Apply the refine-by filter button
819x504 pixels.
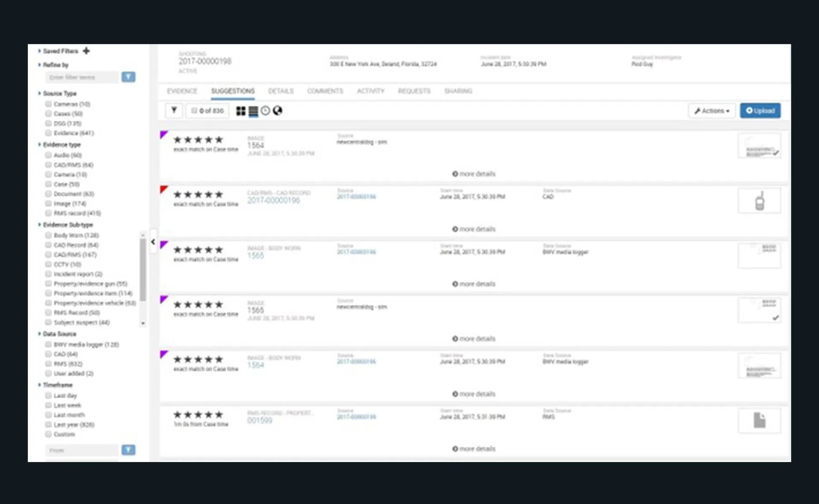pos(128,77)
